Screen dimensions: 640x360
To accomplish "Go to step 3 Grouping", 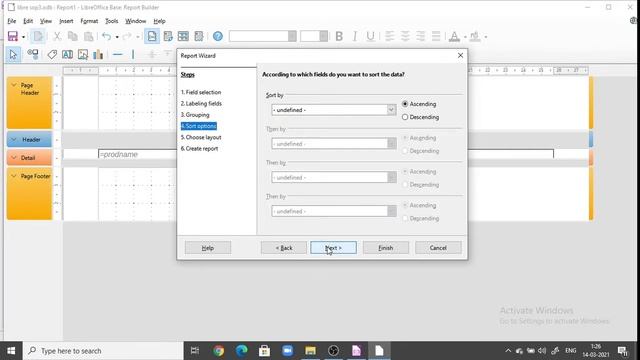I will click(195, 115).
